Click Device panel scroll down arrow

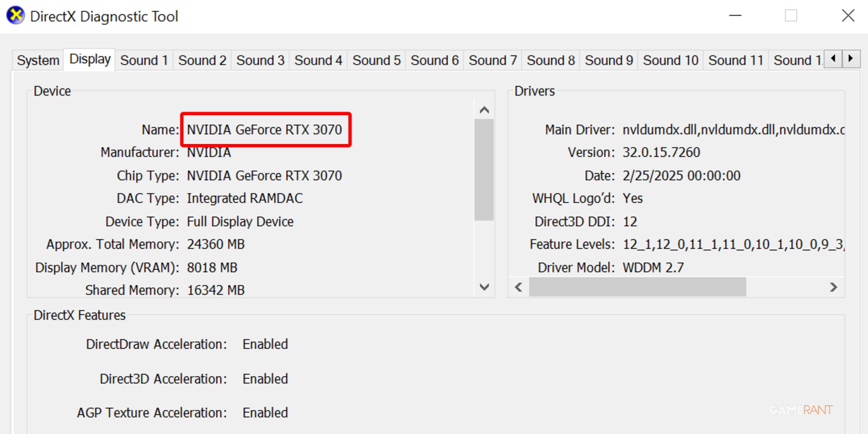(484, 287)
